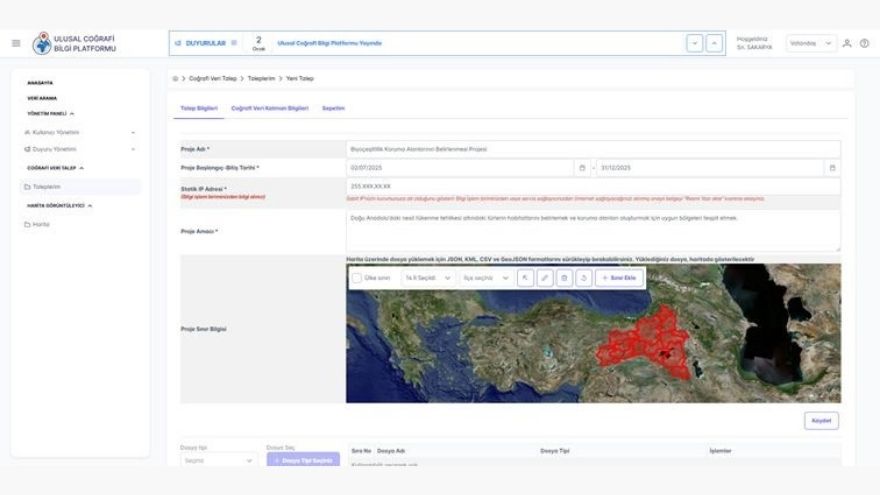880x495 pixels.
Task: Expand the Kullanıcı Yönetimi chevron
Action: 133,133
